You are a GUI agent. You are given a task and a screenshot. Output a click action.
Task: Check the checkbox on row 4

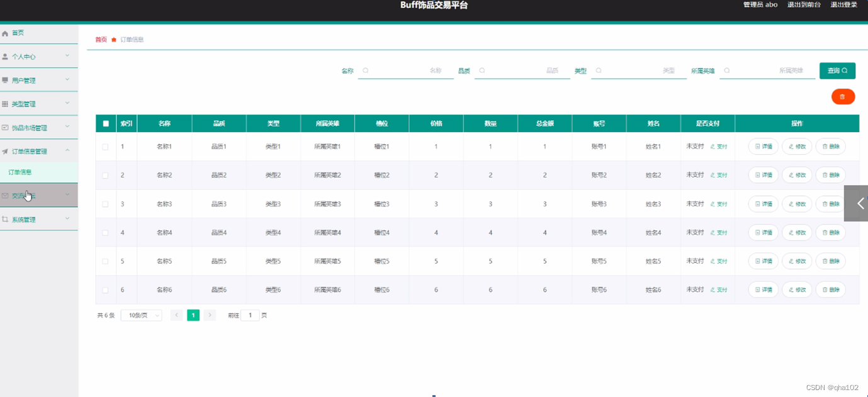coord(105,232)
